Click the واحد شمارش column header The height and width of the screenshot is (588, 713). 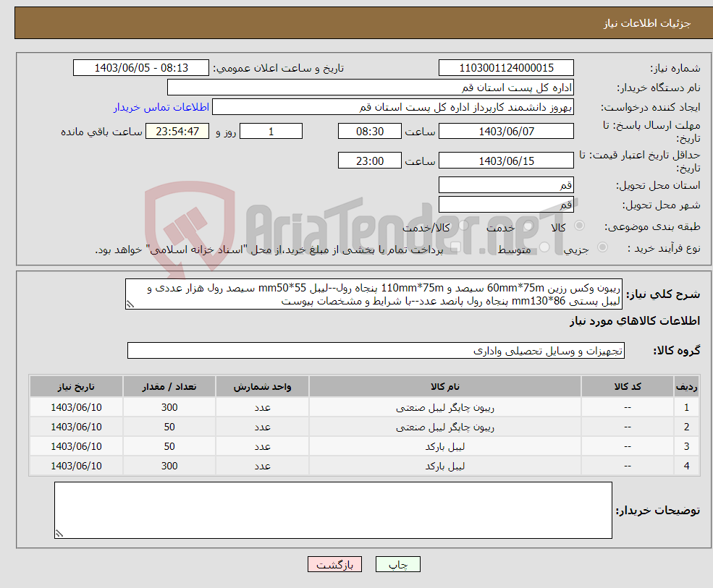262,387
